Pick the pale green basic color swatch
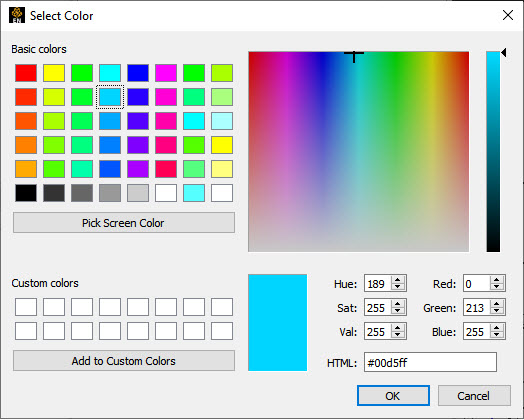The width and height of the screenshot is (524, 420). coord(222,97)
